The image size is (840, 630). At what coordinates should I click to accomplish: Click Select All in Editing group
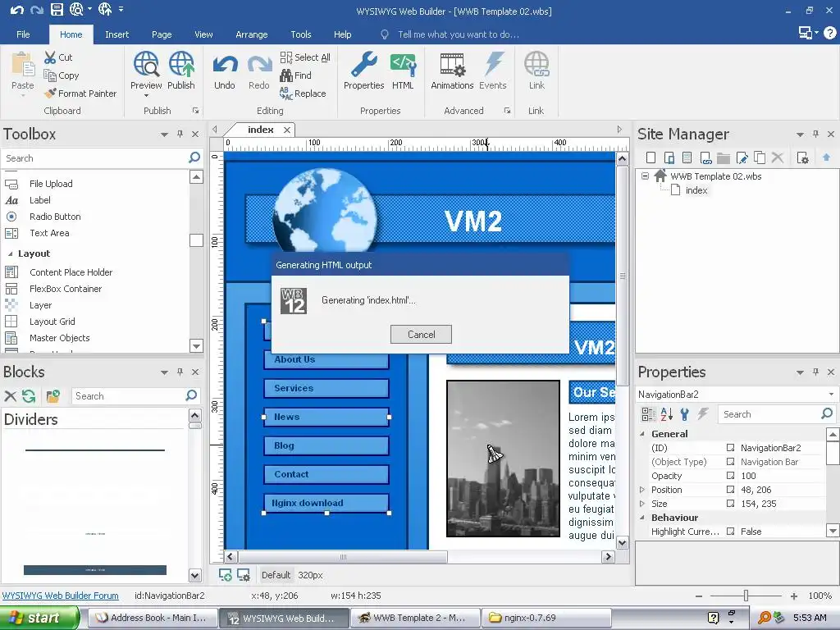[305, 57]
